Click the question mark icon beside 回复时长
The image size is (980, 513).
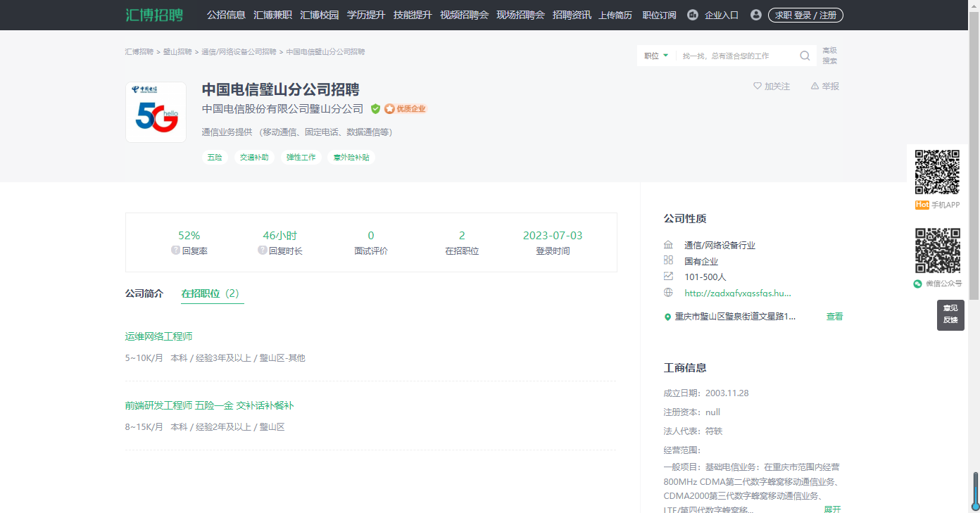pyautogui.click(x=263, y=251)
